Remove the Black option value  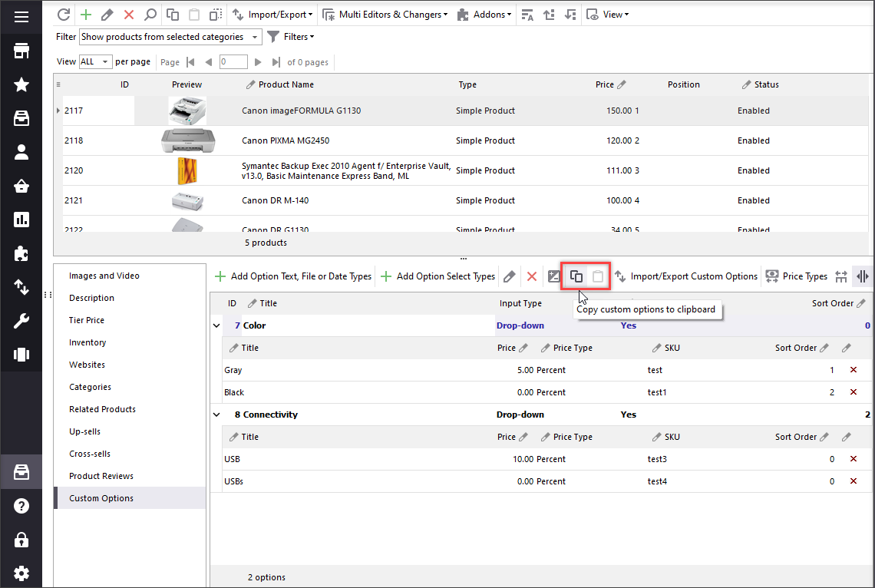pyautogui.click(x=854, y=392)
